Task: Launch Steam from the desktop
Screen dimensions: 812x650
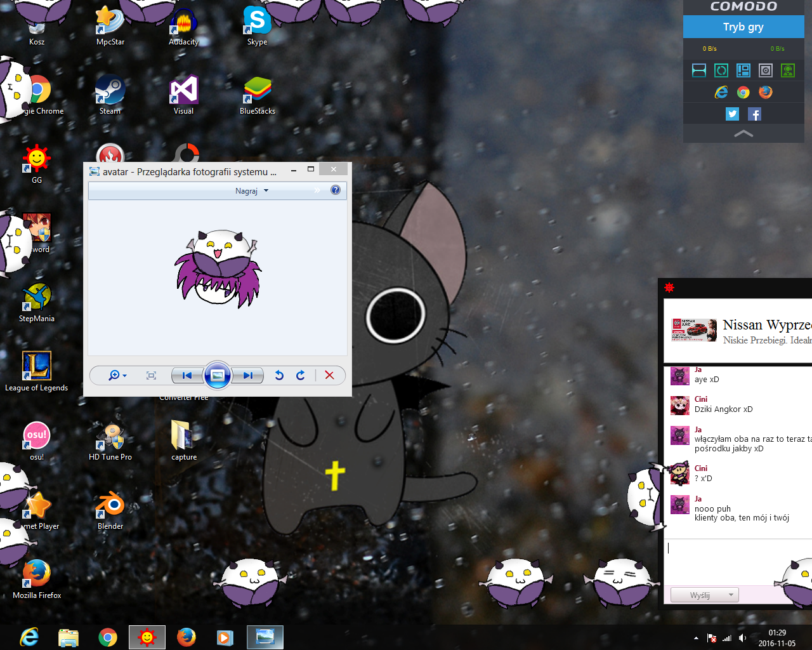Action: [x=110, y=94]
